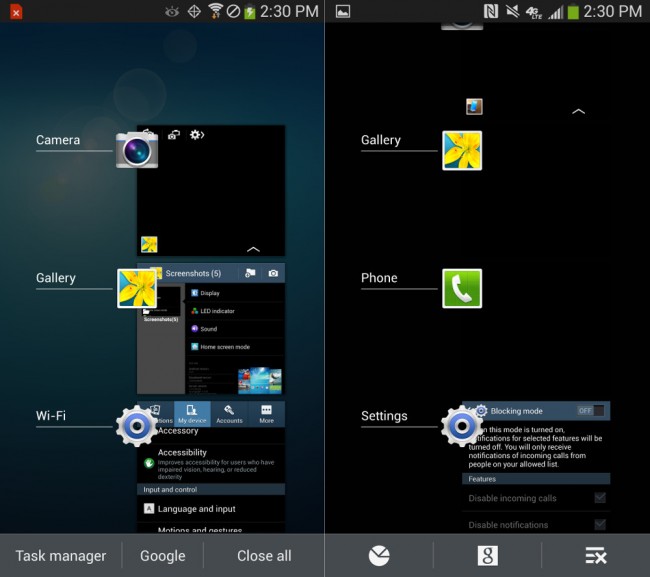Expand the chevron in the Camera preview
This screenshot has height=577, width=650.
click(253, 249)
